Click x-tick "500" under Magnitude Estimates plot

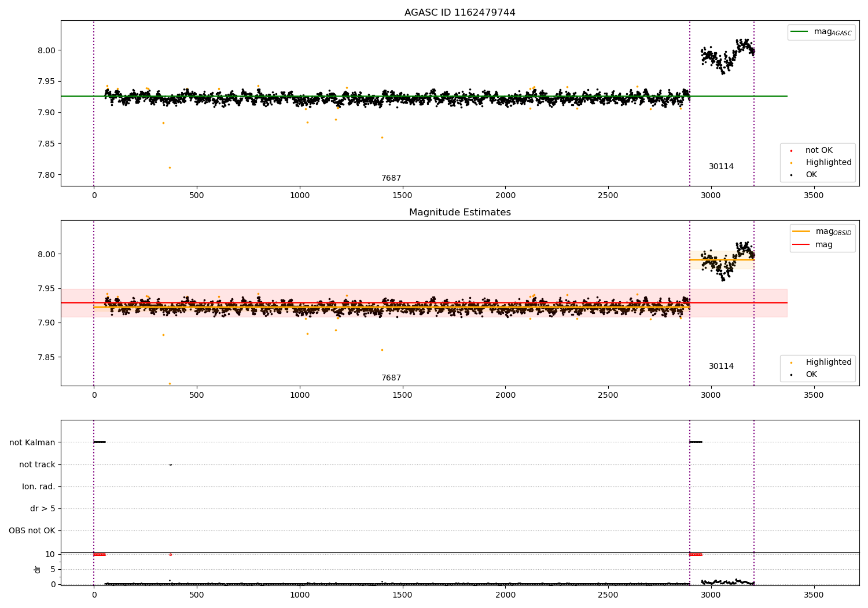pos(197,395)
